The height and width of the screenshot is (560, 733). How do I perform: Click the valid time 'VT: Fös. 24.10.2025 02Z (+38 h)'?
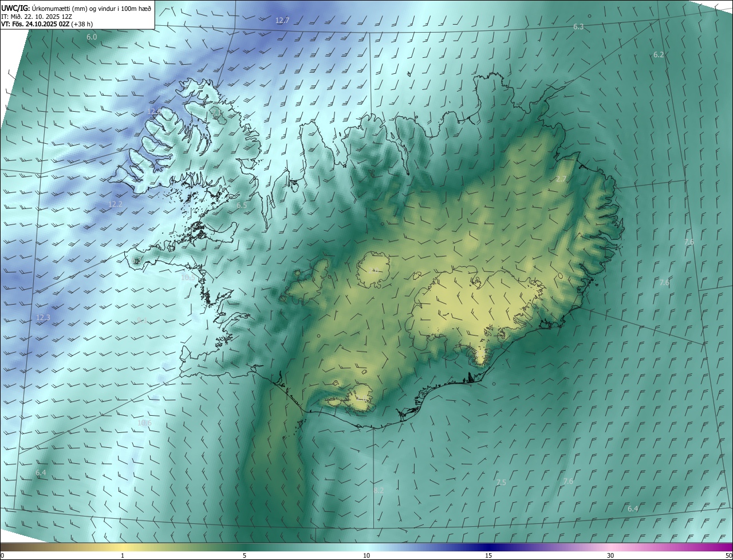pyautogui.click(x=47, y=24)
